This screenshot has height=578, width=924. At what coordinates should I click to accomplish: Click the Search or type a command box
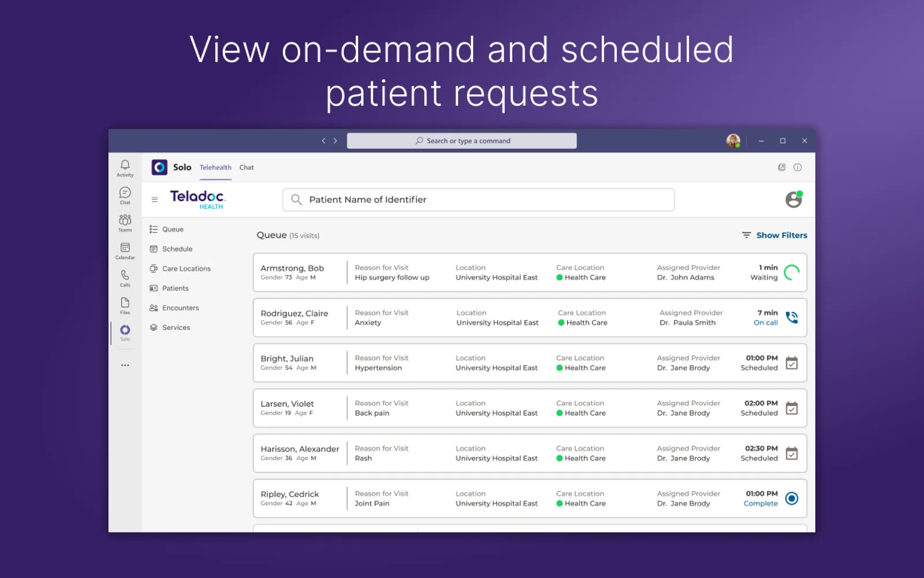click(x=461, y=140)
